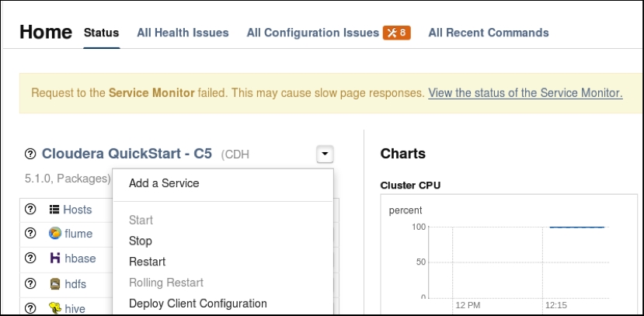The height and width of the screenshot is (316, 644).
Task: Click the flume service icon
Action: (54, 233)
